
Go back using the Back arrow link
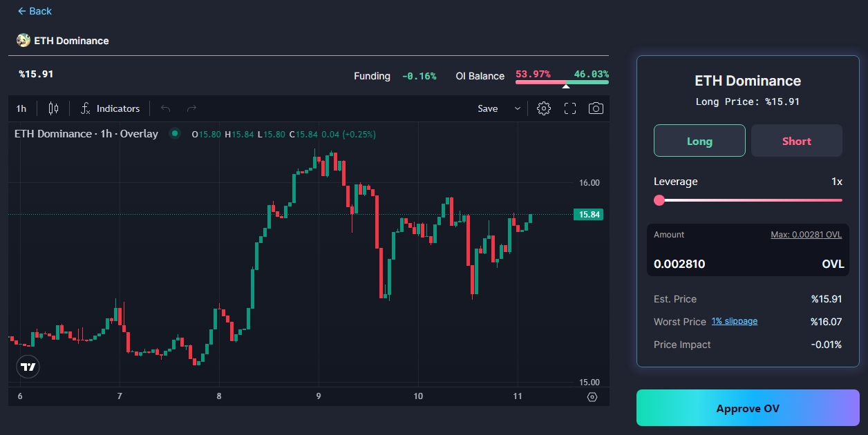(x=35, y=11)
